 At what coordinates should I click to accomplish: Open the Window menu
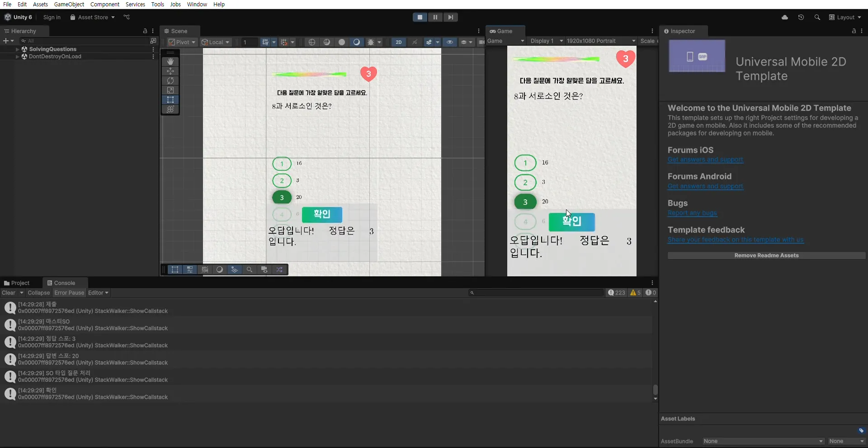(197, 4)
